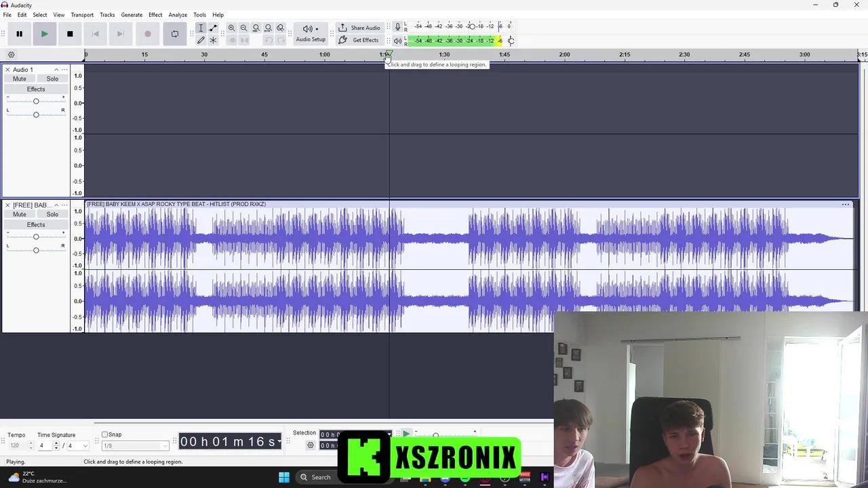Open the clip options three-dot menu
The image size is (868, 488).
pyautogui.click(x=846, y=204)
